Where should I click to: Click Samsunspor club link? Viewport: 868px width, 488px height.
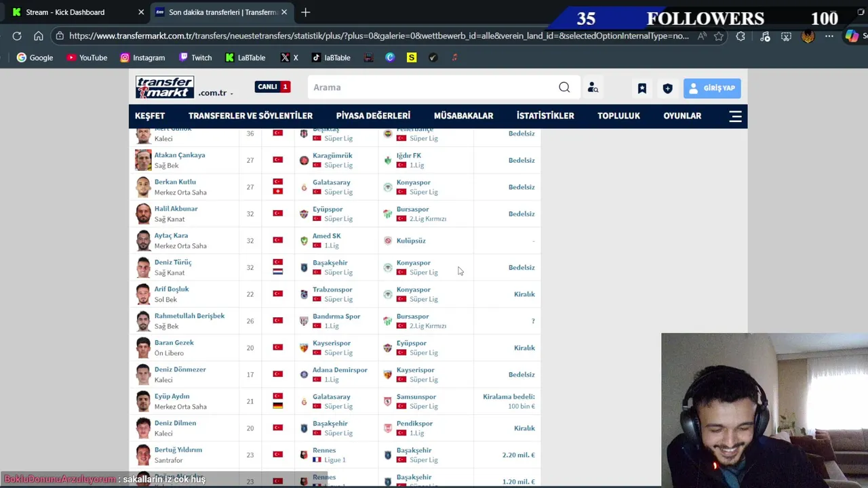(x=416, y=396)
